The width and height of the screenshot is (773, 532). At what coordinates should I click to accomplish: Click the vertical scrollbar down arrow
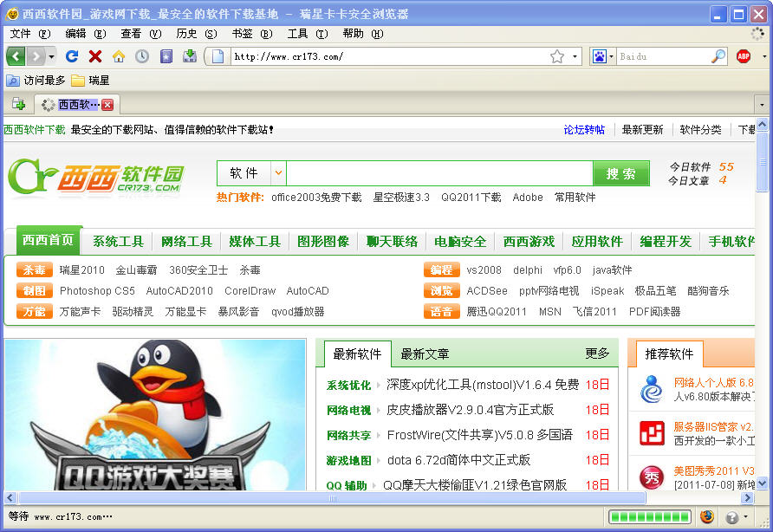pos(762,483)
